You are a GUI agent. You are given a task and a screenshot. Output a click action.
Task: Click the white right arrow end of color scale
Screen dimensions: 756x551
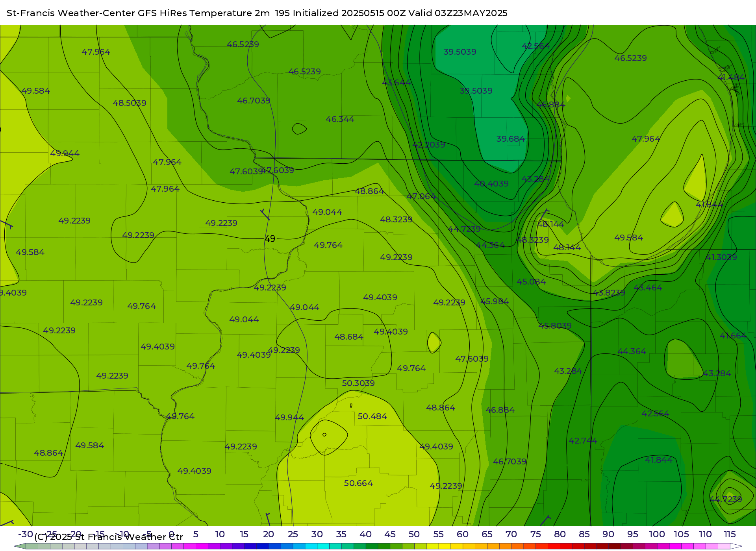[736, 546]
